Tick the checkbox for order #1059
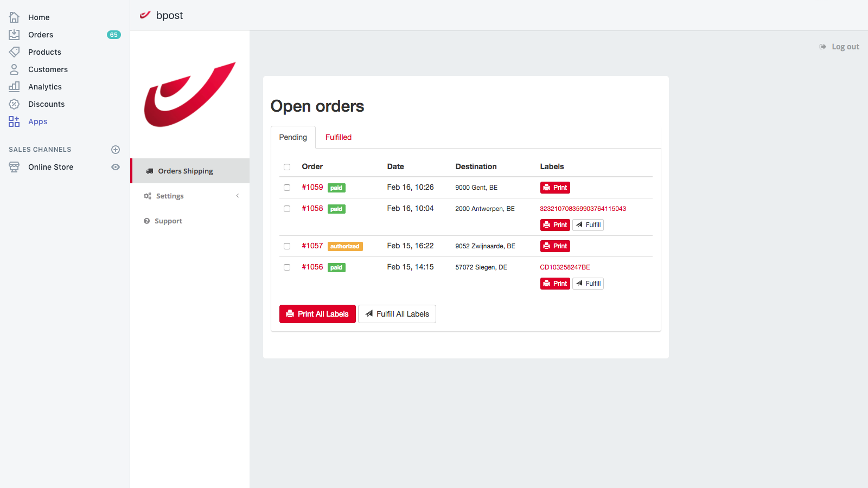Viewport: 868px width, 488px height. (287, 188)
